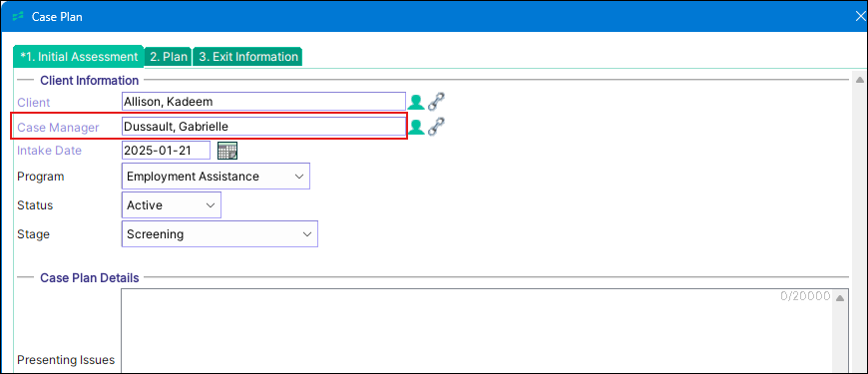This screenshot has width=868, height=374.
Task: Open the 3. Exit Information tab
Action: pyautogui.click(x=247, y=57)
